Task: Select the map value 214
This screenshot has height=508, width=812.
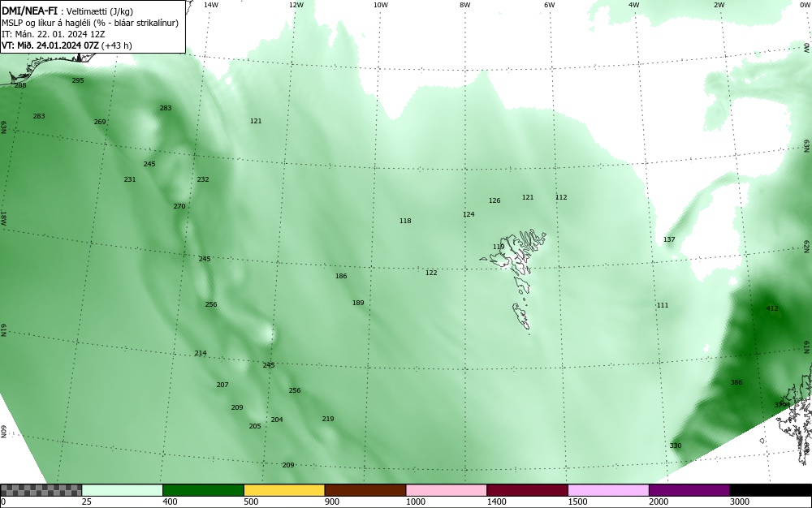Action: click(x=201, y=353)
